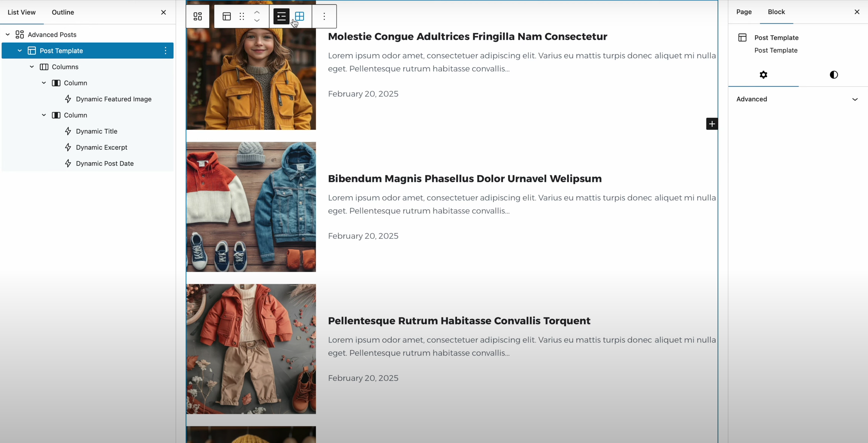This screenshot has width=868, height=443.
Task: Select the Advanced Posts parent block icon
Action: pos(198,16)
